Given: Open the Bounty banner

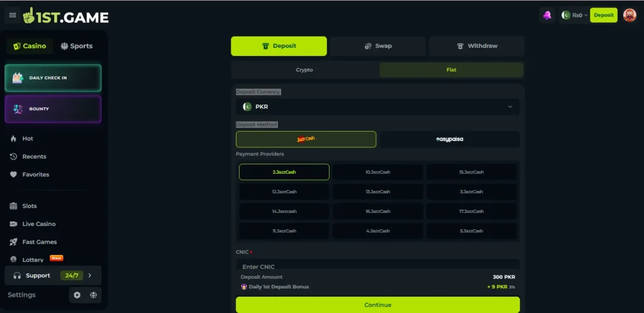Looking at the screenshot, I should [53, 109].
